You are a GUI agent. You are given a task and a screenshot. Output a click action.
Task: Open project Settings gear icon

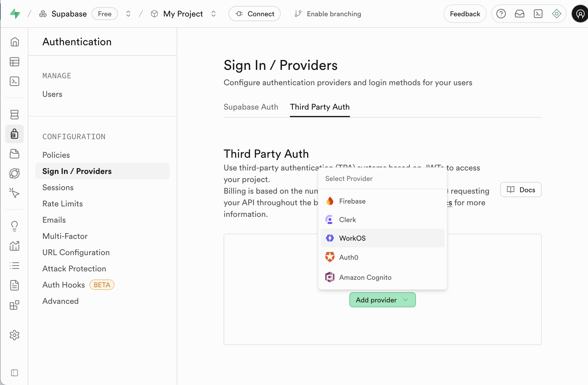(x=14, y=335)
